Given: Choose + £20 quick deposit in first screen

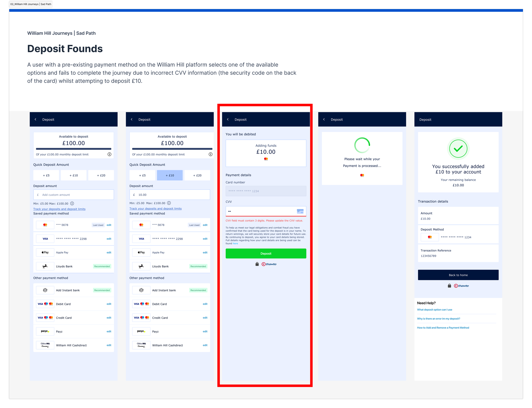Looking at the screenshot, I should (101, 175).
